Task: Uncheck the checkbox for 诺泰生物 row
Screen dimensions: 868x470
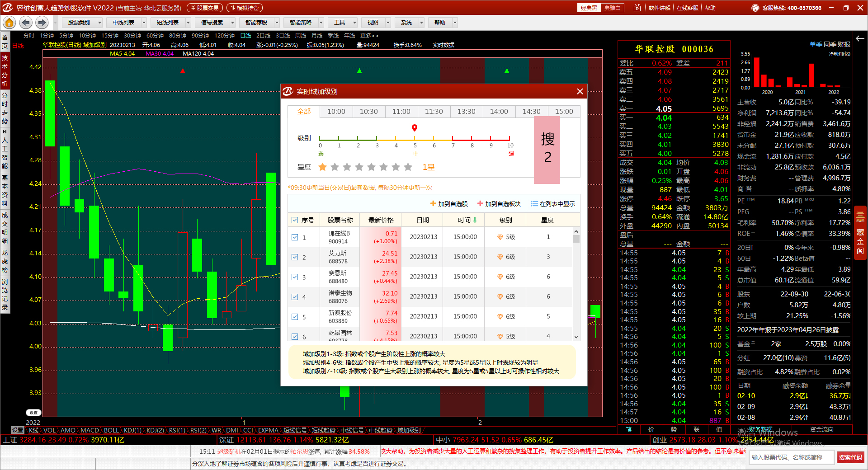Action: pyautogui.click(x=295, y=297)
